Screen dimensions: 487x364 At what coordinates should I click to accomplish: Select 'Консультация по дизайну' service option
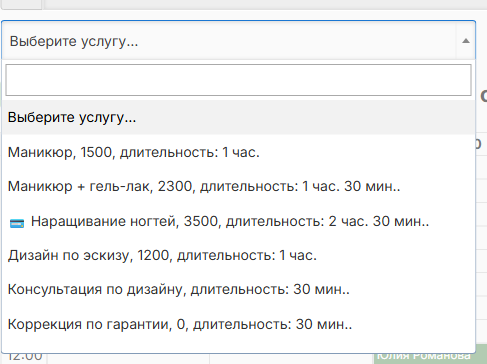[x=238, y=289]
